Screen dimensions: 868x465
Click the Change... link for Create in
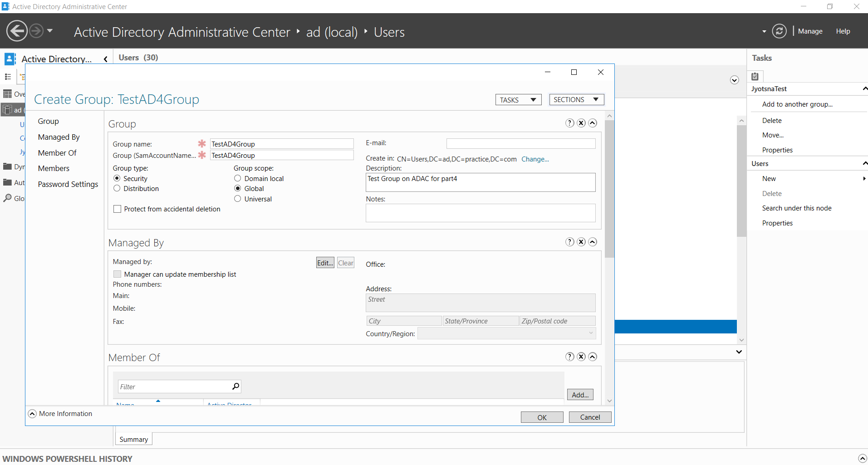pos(535,159)
